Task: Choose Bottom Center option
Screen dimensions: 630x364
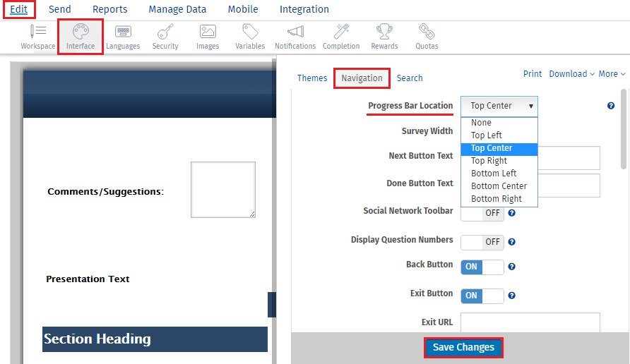Action: (499, 186)
